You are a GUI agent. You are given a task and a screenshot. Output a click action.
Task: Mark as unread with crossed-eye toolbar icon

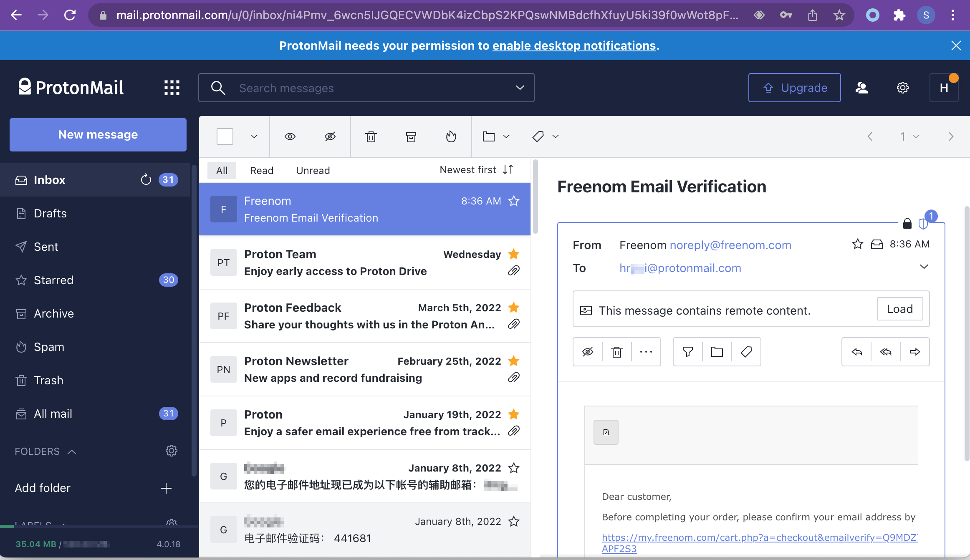pos(330,136)
